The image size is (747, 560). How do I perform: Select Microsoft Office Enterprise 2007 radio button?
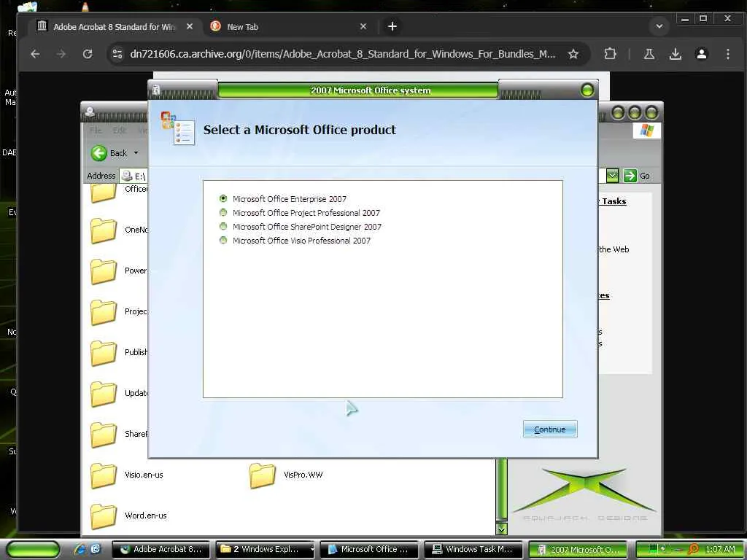pos(223,198)
